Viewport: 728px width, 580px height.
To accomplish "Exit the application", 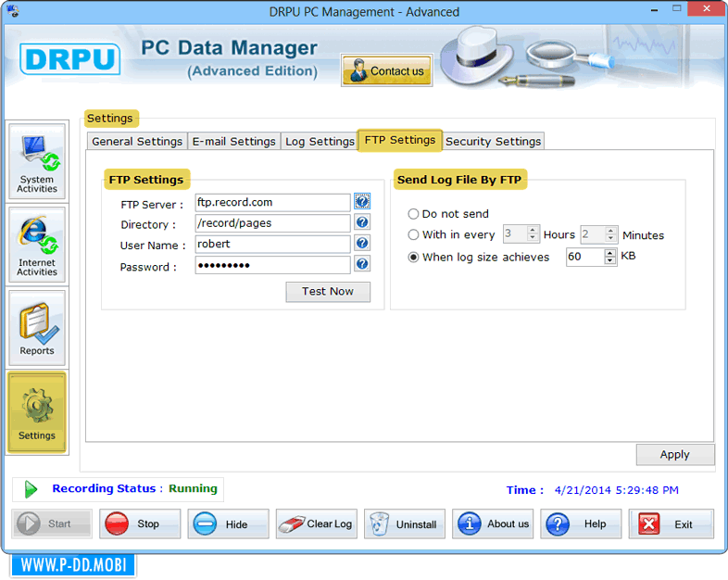I will (x=671, y=523).
